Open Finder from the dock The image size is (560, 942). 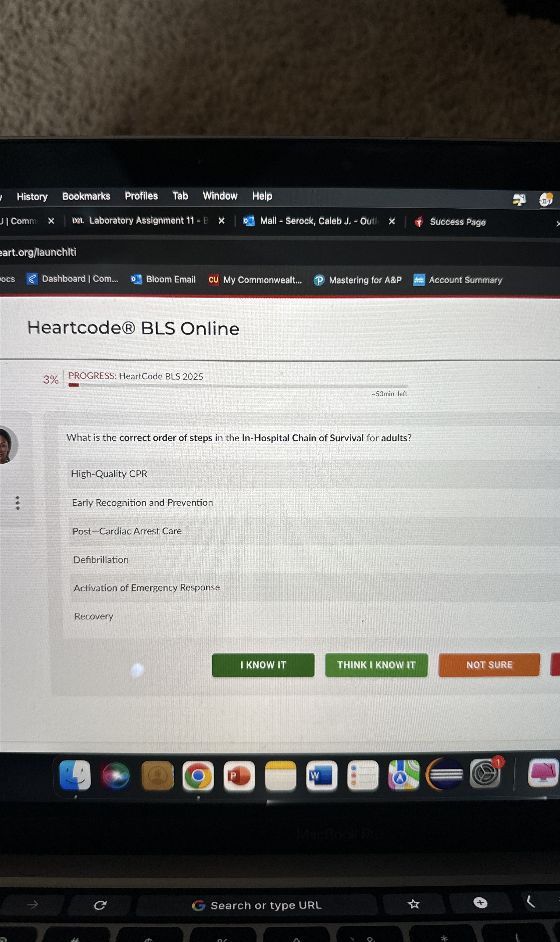(75, 776)
